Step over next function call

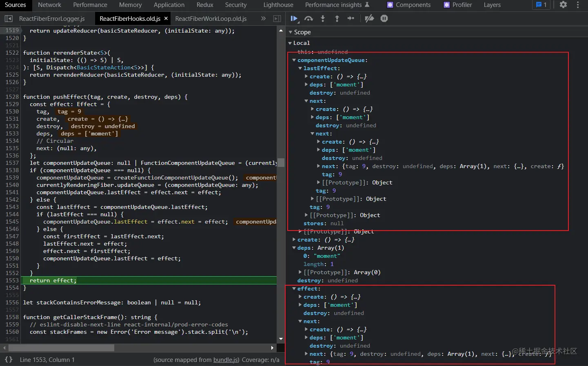pyautogui.click(x=309, y=18)
